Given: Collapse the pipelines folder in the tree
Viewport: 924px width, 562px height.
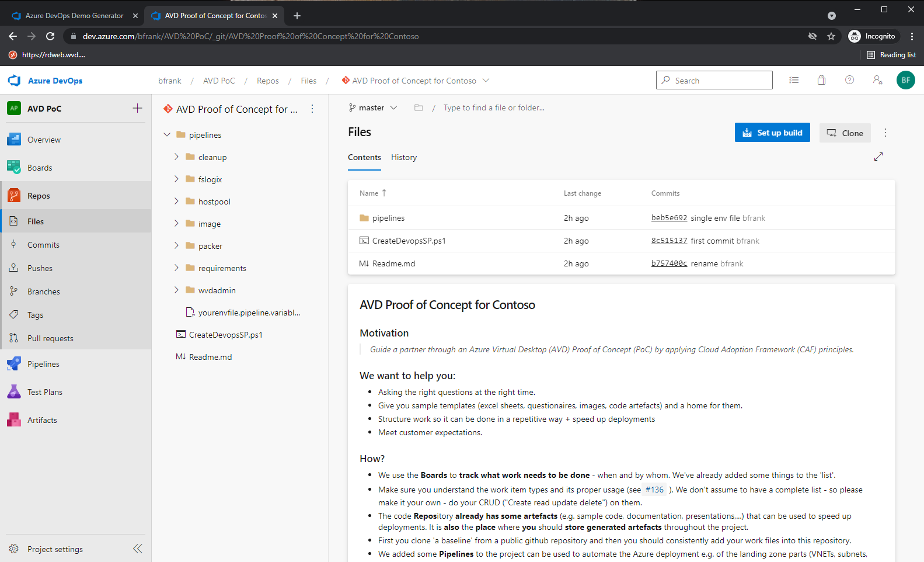Looking at the screenshot, I should (167, 134).
